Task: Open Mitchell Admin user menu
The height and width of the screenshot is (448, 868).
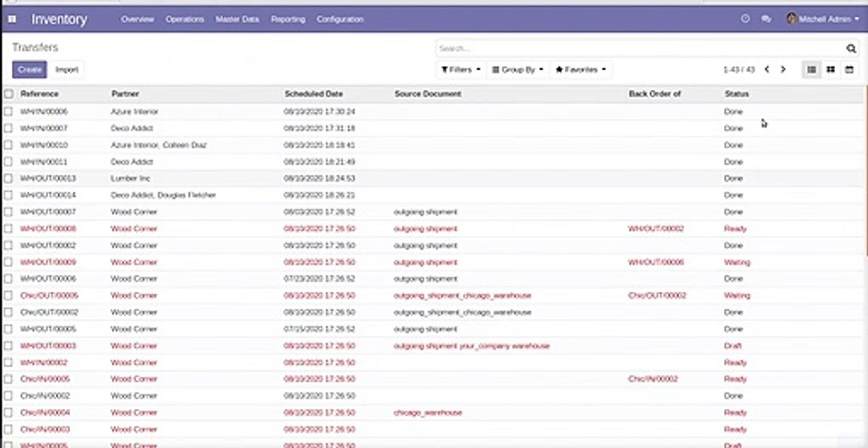Action: click(x=823, y=19)
